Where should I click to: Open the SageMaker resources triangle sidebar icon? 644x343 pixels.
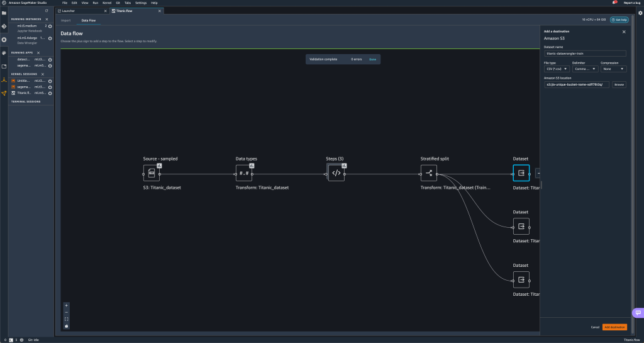[4, 93]
